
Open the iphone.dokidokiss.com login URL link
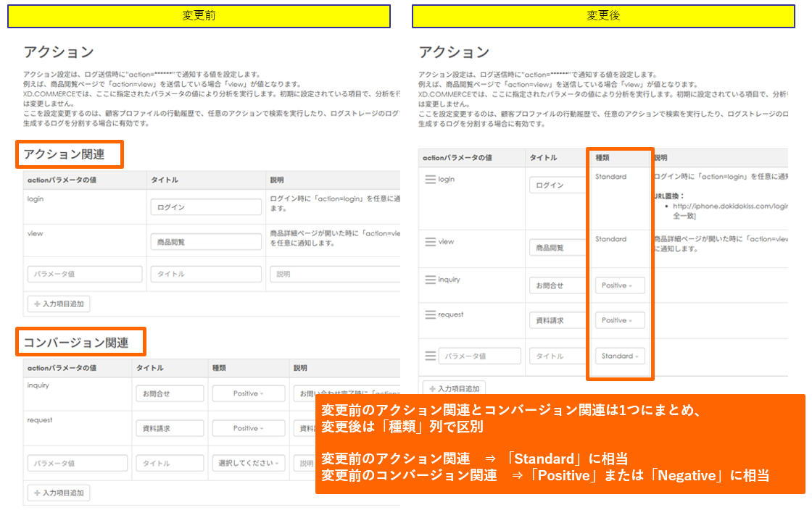coord(731,206)
